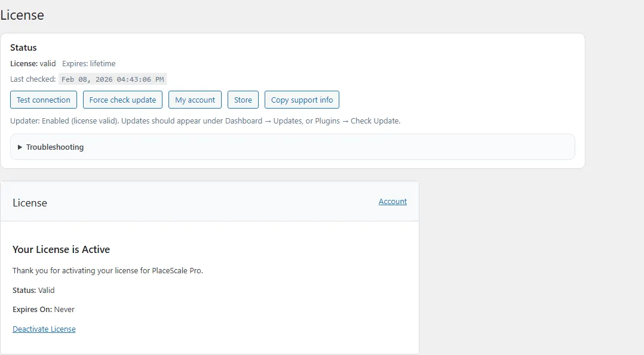This screenshot has width=644, height=355.
Task: Open the Account link in License panel
Action: coord(392,202)
